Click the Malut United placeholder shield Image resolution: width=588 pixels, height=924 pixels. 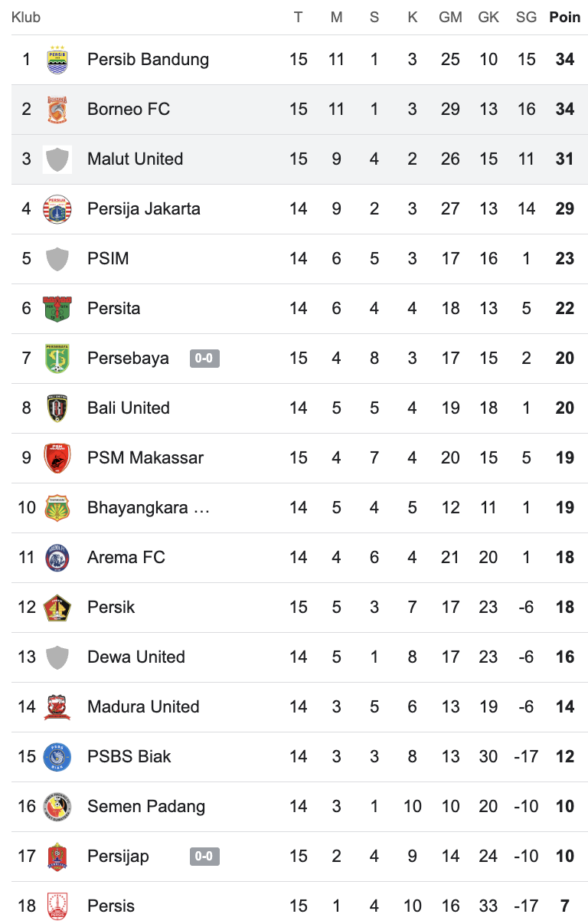click(x=57, y=159)
